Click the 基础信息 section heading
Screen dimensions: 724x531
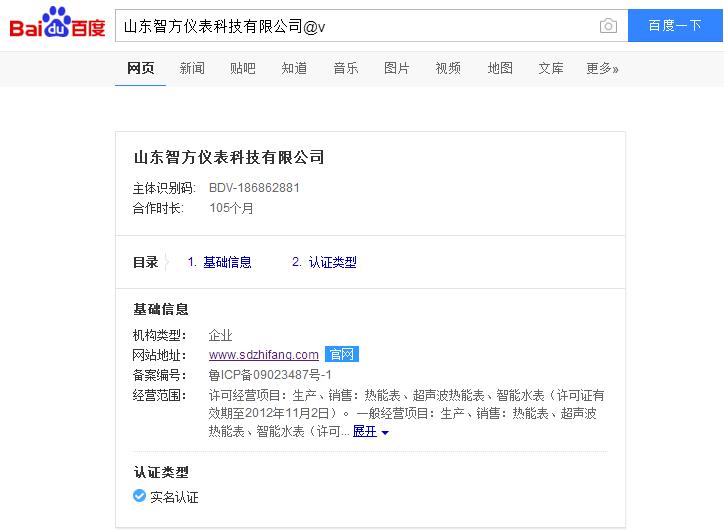coord(161,309)
